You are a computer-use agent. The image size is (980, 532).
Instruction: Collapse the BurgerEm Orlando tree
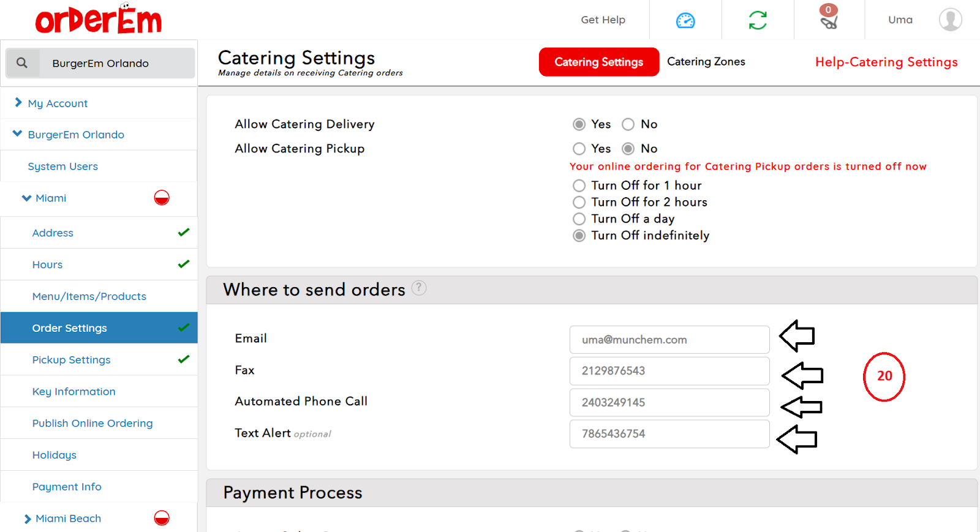tap(17, 134)
